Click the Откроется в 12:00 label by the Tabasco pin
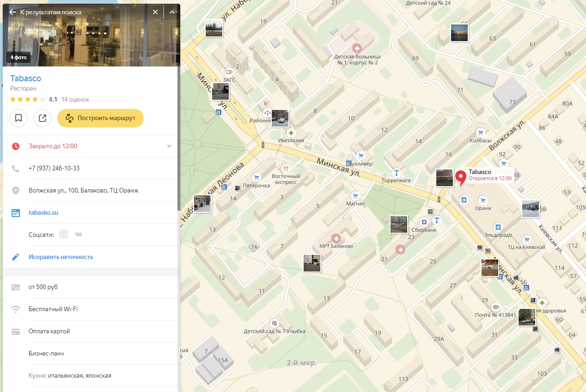Viewport: 586px width, 392px height. 490,178
